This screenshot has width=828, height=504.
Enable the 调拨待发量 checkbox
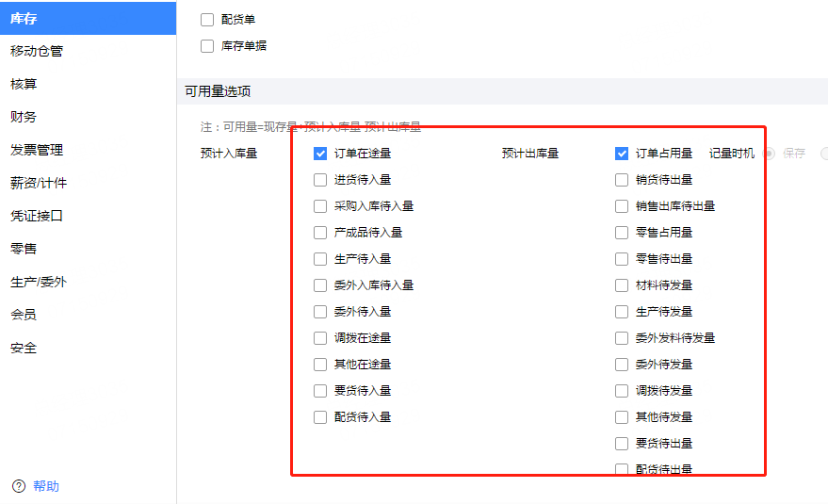tap(622, 391)
